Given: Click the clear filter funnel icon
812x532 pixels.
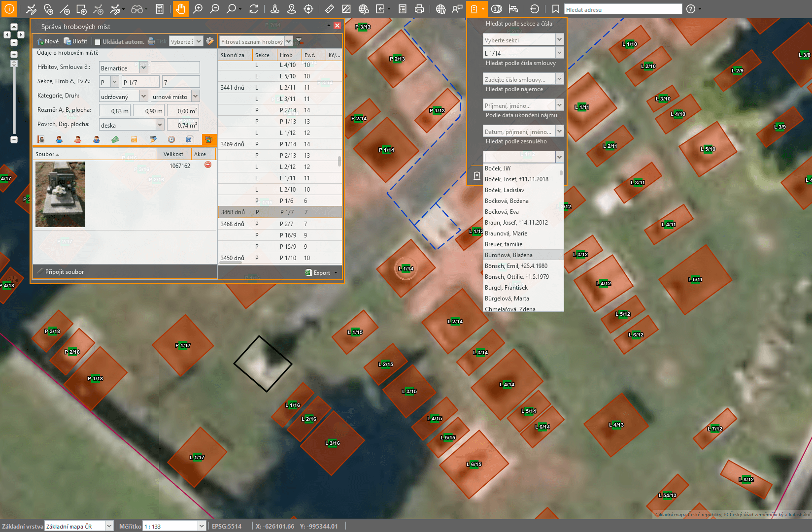Looking at the screenshot, I should [299, 41].
